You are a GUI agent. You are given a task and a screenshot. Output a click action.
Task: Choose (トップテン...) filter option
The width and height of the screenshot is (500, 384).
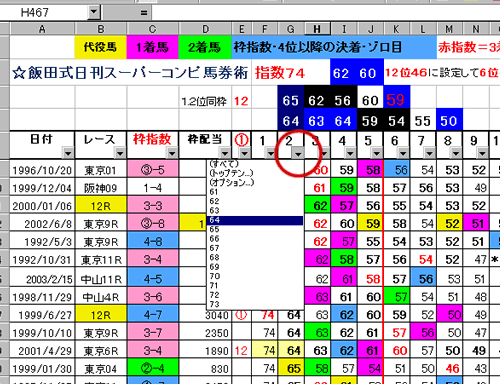(255, 173)
